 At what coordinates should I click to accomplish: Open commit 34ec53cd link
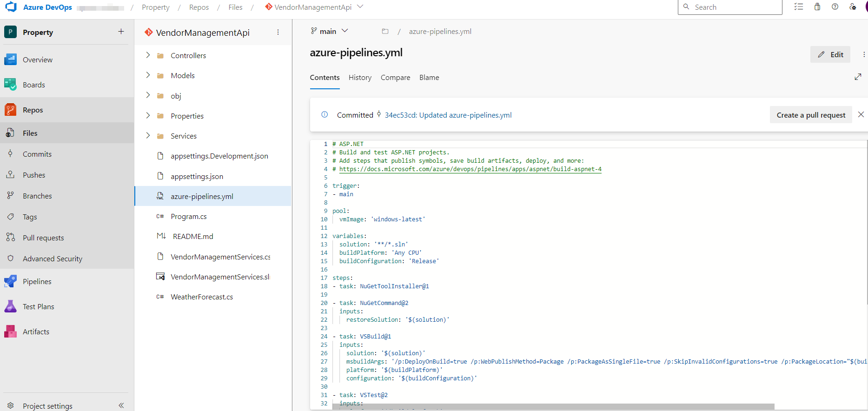pyautogui.click(x=448, y=115)
